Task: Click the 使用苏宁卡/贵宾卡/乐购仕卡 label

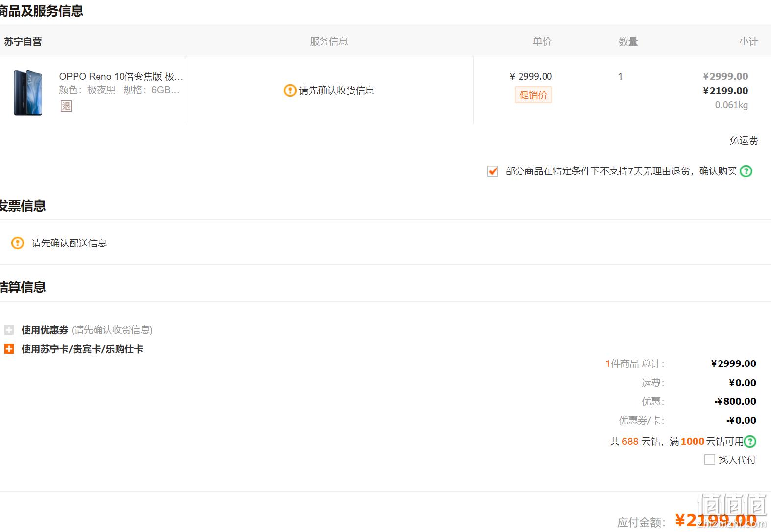Action: 82,349
